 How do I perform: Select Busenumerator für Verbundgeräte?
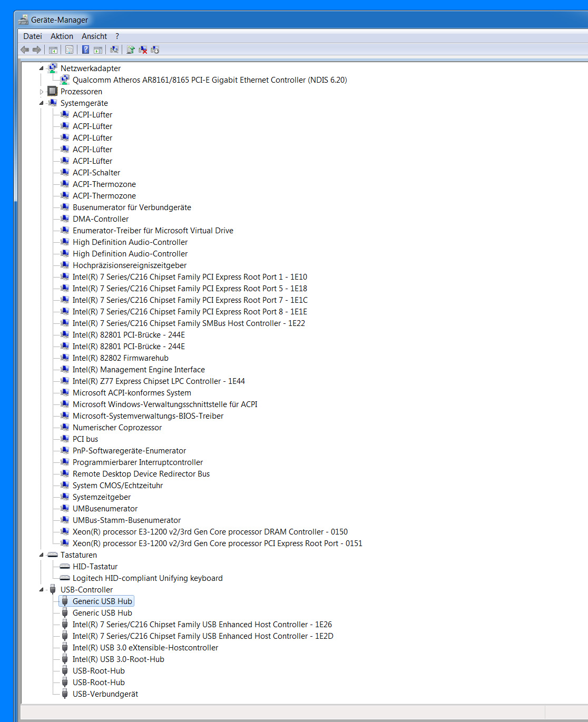132,207
